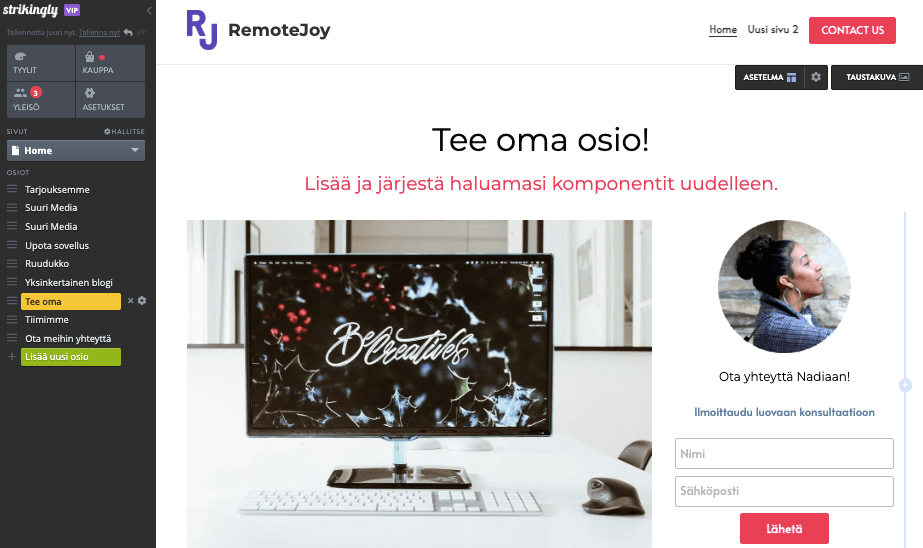Click Tallenna nyt save link
This screenshot has width=923, height=548.
[99, 33]
